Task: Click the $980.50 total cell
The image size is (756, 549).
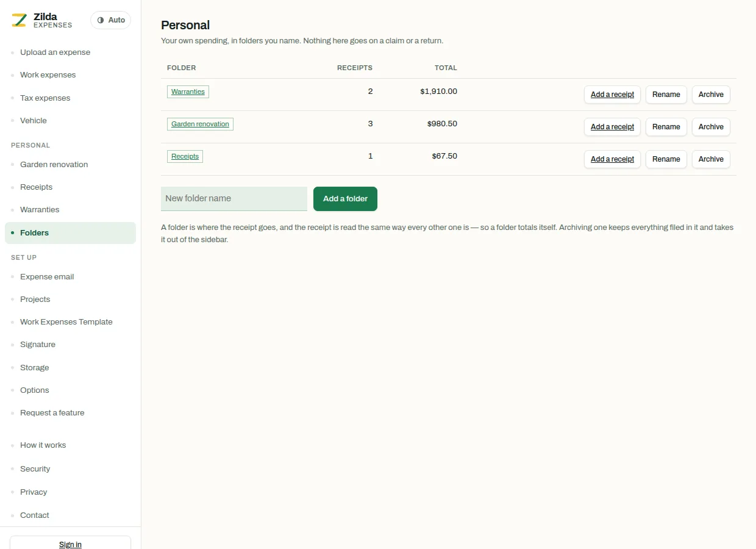Action: tap(442, 124)
